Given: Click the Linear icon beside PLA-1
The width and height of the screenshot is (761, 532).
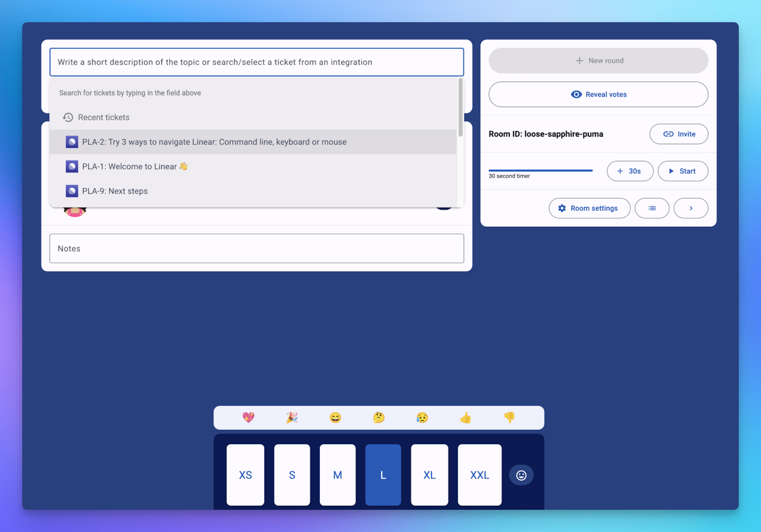Looking at the screenshot, I should (x=72, y=166).
